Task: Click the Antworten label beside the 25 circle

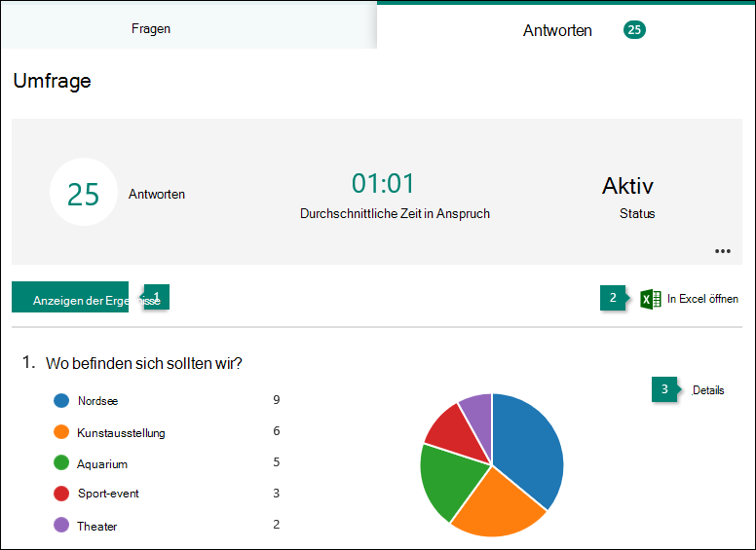Action: [157, 194]
